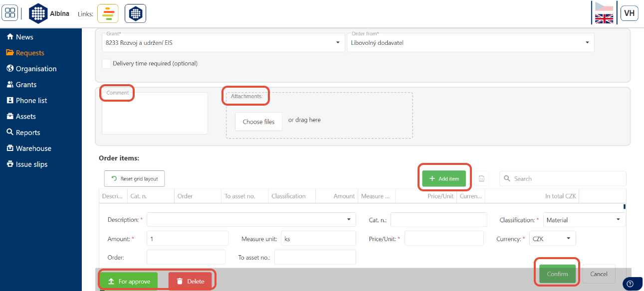Click the Price/Unit column header
Screen dimensions: 644x291
pyautogui.click(x=426, y=196)
